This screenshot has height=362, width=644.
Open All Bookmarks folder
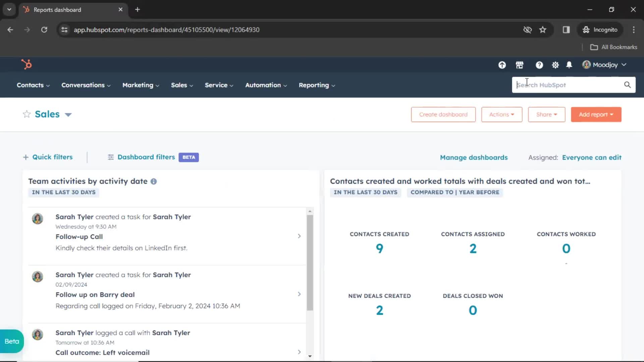click(614, 47)
